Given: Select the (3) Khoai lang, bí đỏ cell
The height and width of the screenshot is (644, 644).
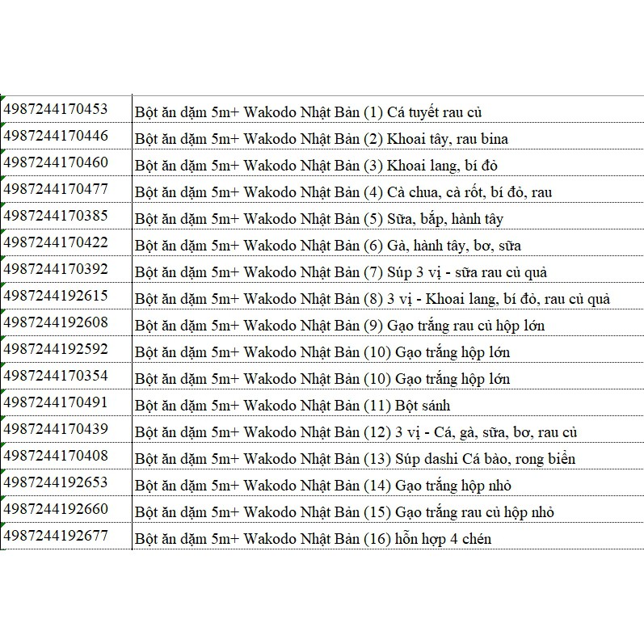Looking at the screenshot, I should click(388, 162).
